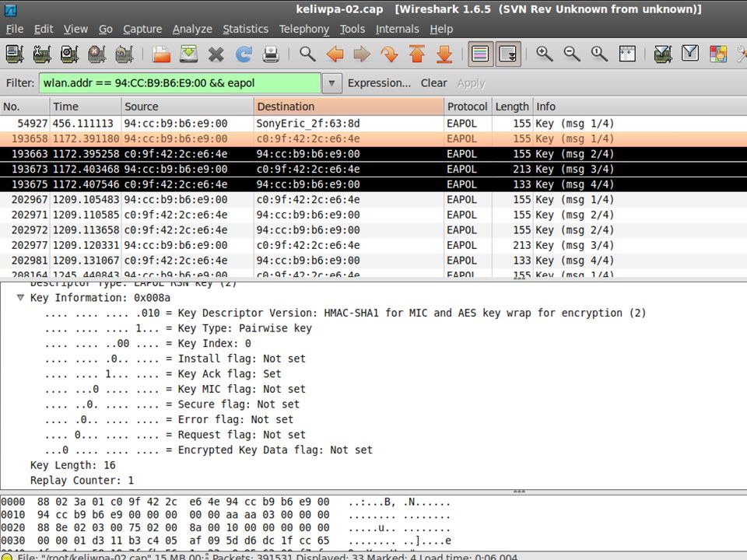
Task: Open the filter Expression builder
Action: point(379,83)
